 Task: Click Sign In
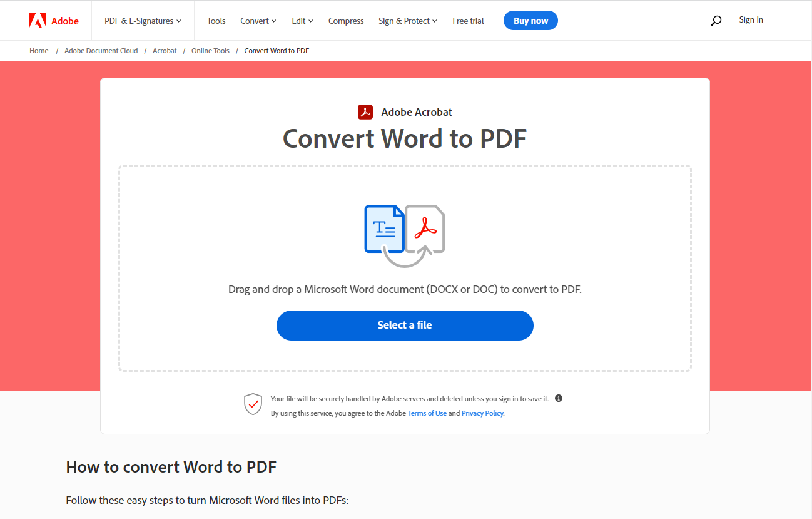point(751,19)
